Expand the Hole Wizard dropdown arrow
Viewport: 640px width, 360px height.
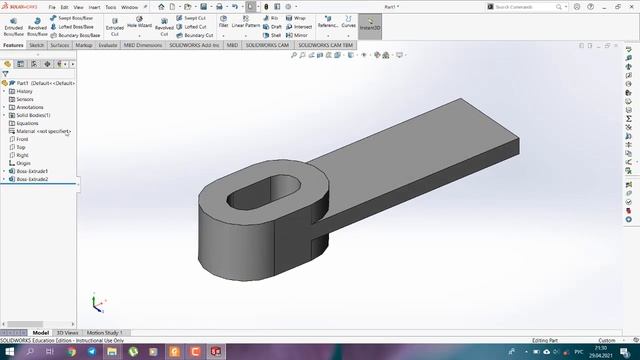click(x=139, y=36)
